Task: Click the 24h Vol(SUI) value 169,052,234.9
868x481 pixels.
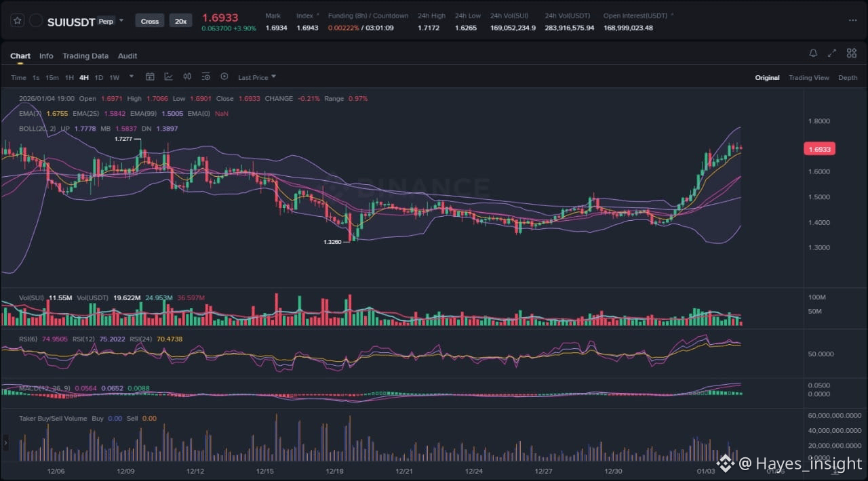Action: click(513, 28)
